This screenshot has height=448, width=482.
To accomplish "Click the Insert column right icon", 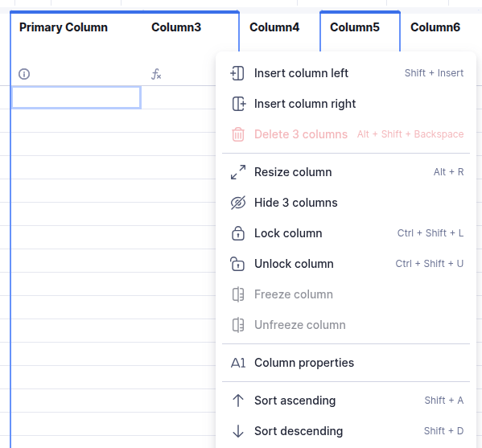I will pyautogui.click(x=238, y=104).
